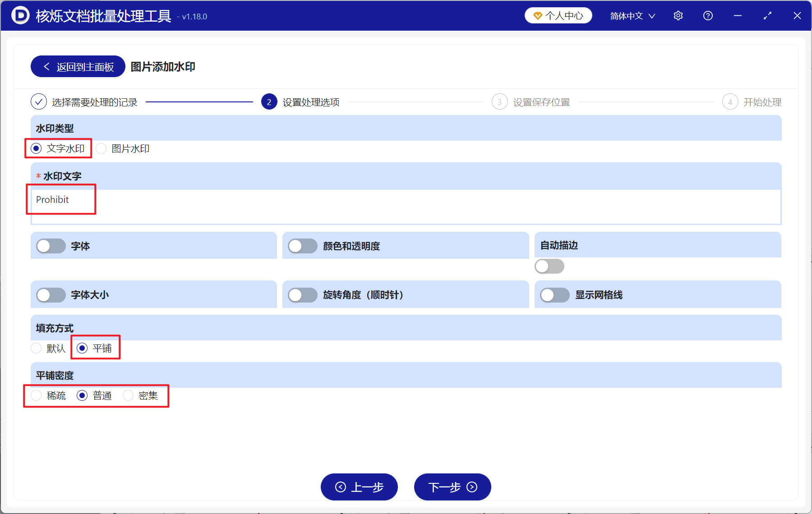812x514 pixels.
Task: Choose 密集 tiling density
Action: click(129, 395)
